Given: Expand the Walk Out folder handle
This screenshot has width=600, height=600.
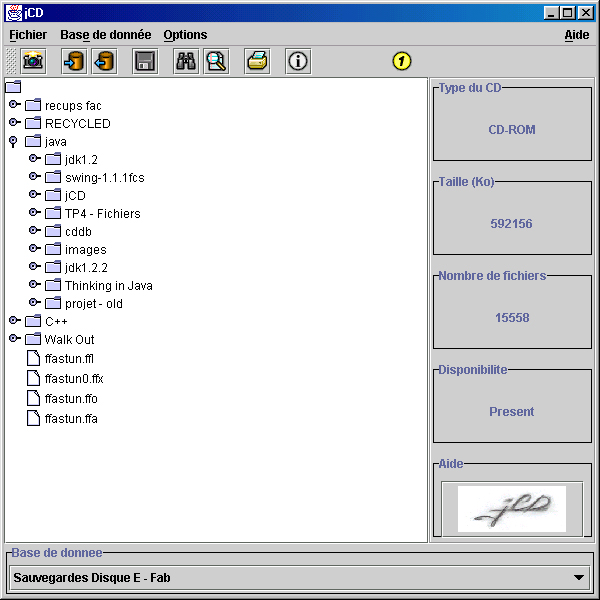Looking at the screenshot, I should (13, 339).
